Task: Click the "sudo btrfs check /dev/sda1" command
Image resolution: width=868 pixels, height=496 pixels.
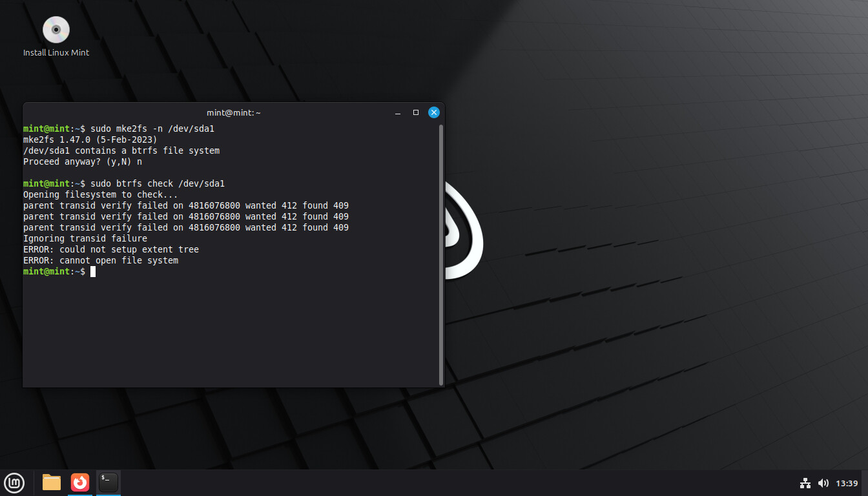Action: pos(157,183)
